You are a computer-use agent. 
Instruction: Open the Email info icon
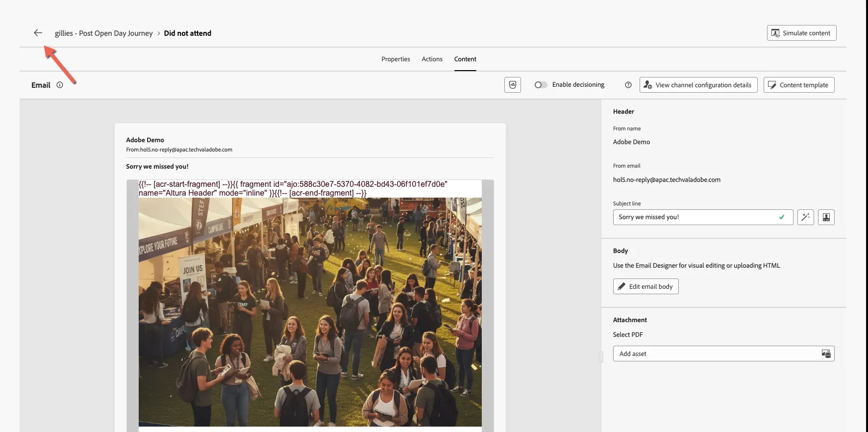click(x=60, y=85)
